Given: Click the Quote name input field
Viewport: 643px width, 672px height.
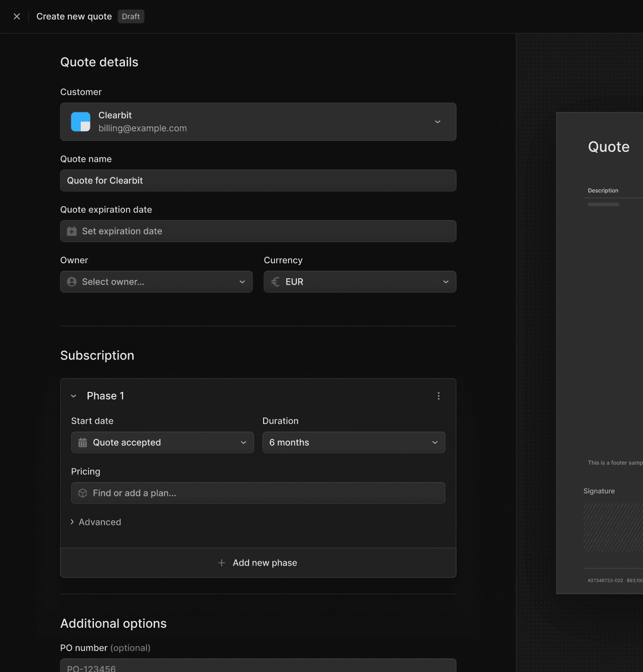Looking at the screenshot, I should (258, 181).
